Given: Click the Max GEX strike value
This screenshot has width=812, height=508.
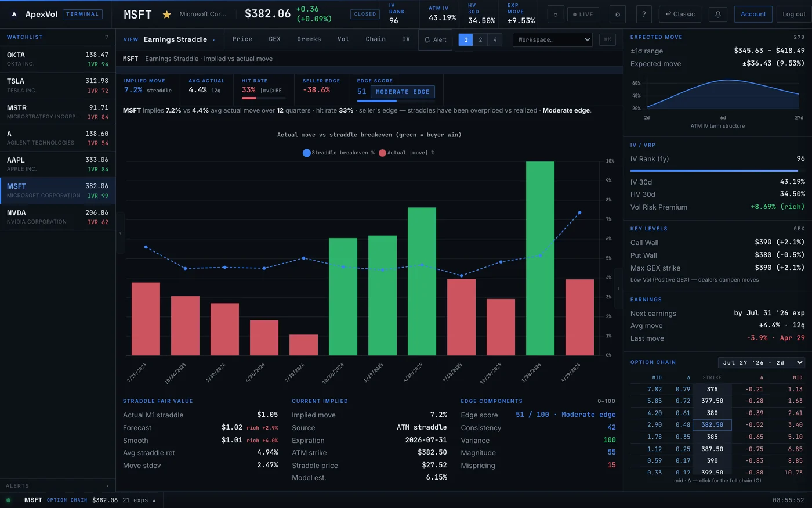Looking at the screenshot, I should click(x=779, y=268).
